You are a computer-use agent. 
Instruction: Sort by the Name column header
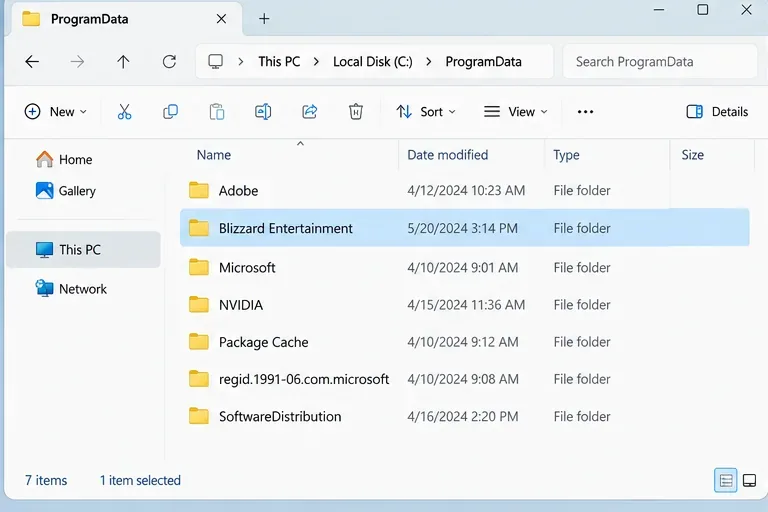pyautogui.click(x=214, y=155)
